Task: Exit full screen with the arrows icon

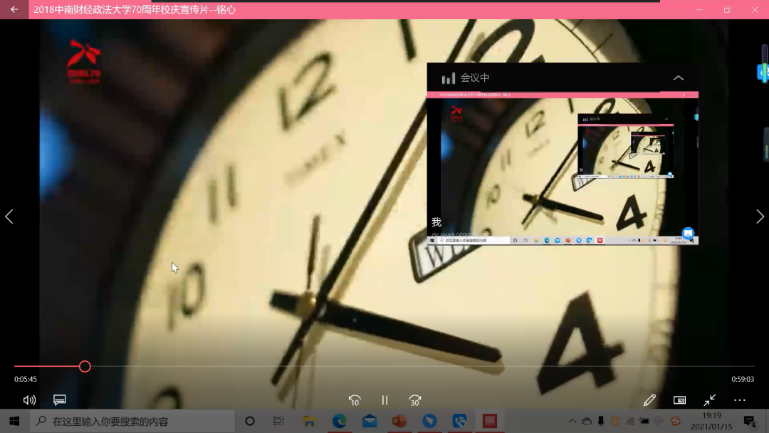Action: 710,400
